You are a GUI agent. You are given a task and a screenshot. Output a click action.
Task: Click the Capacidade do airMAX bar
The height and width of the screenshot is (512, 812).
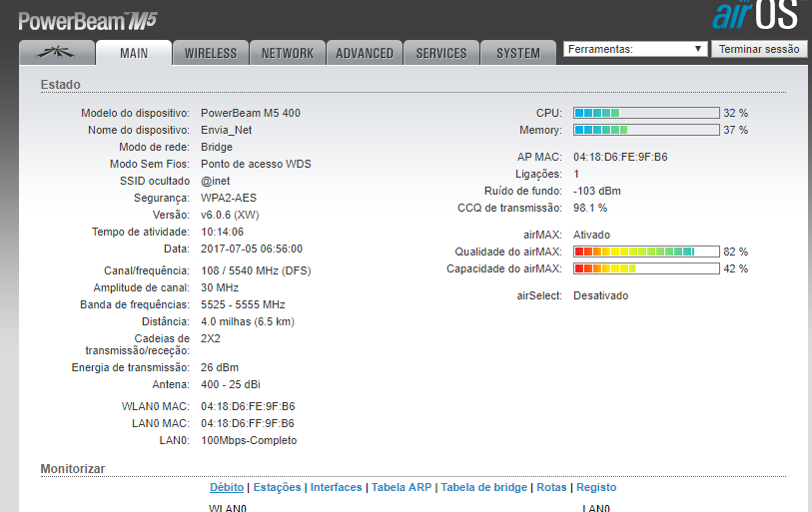tap(646, 268)
